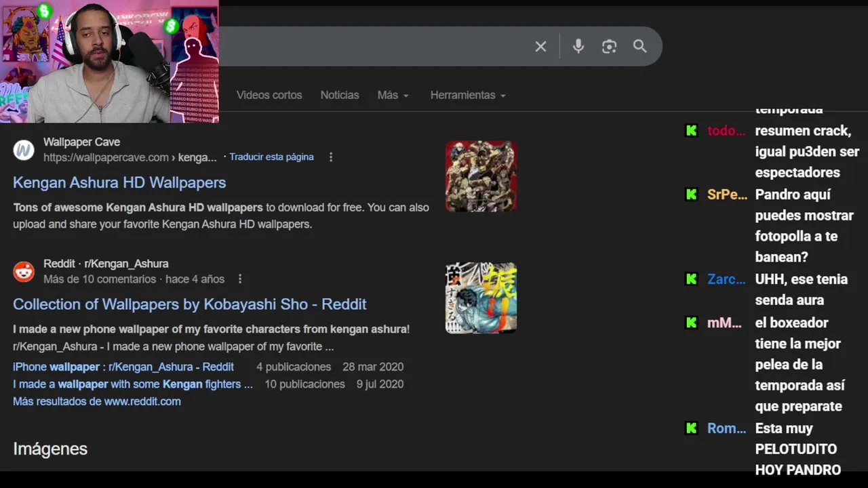Expand the Más dropdown menu

[393, 95]
